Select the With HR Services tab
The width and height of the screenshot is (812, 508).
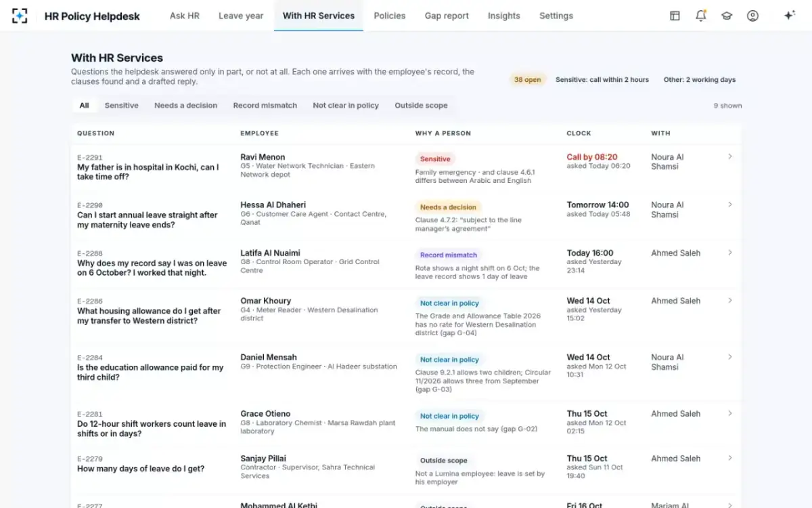coord(319,16)
